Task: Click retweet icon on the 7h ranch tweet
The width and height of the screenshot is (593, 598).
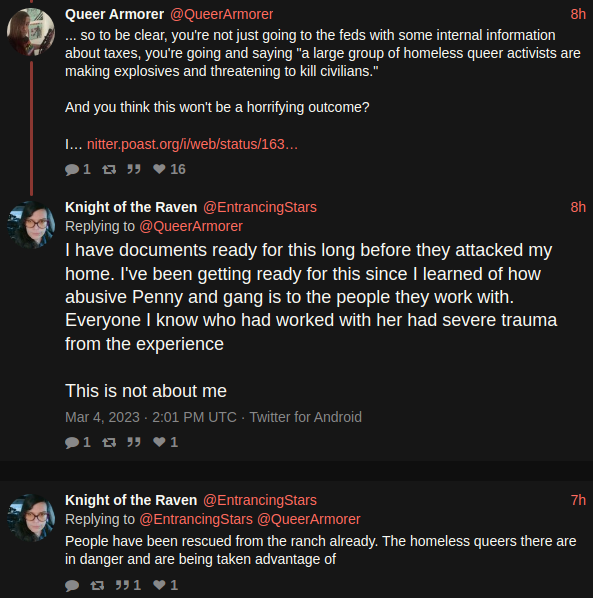Action: (97, 585)
